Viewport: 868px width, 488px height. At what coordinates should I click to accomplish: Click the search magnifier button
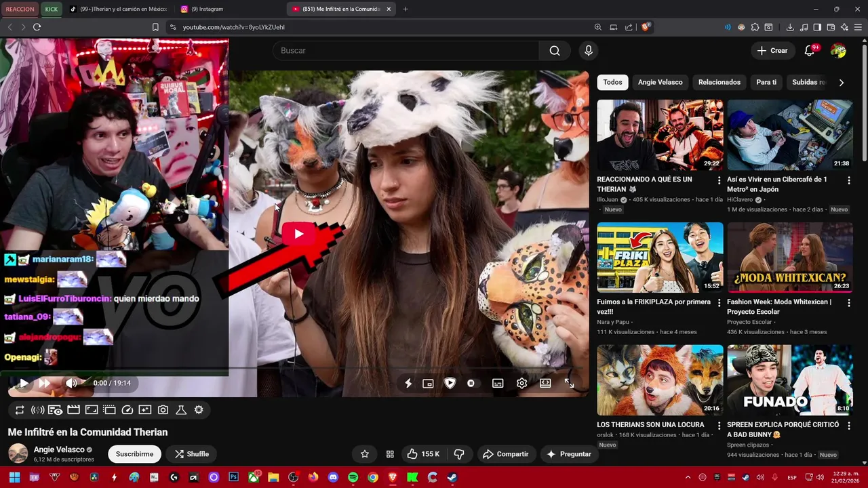pyautogui.click(x=555, y=51)
